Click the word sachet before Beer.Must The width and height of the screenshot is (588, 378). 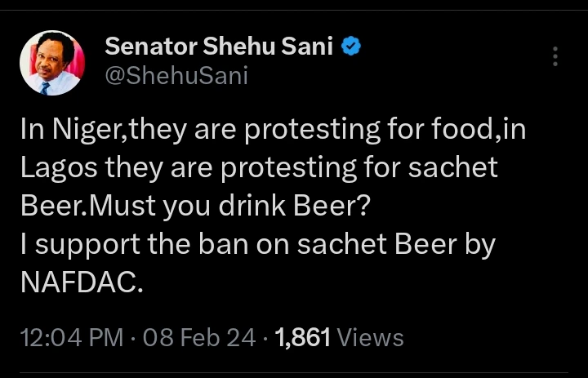[452, 167]
